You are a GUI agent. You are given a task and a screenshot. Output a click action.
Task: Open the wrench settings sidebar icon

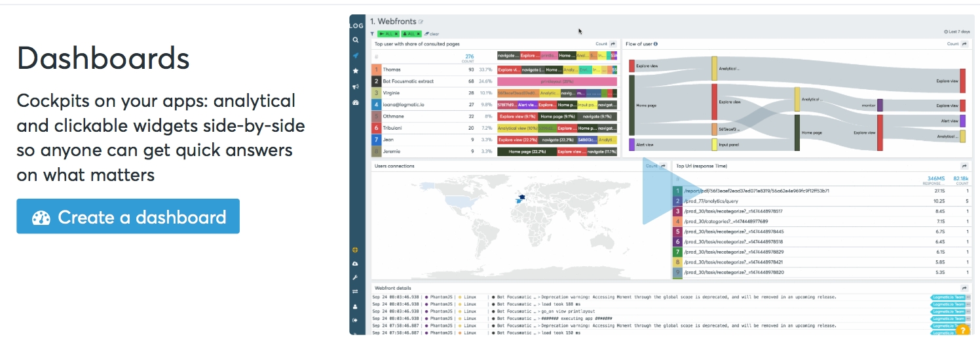356,278
